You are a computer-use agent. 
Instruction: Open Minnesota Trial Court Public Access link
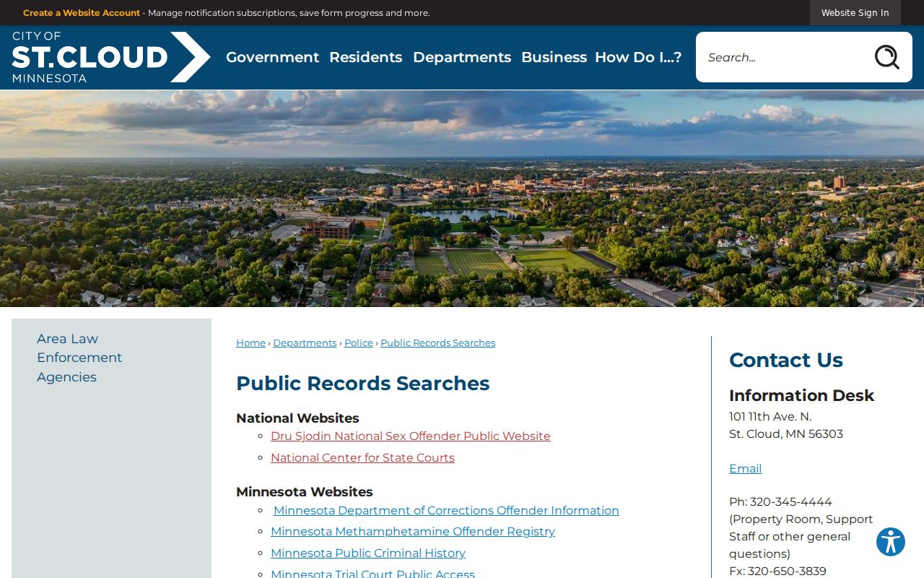pyautogui.click(x=372, y=574)
